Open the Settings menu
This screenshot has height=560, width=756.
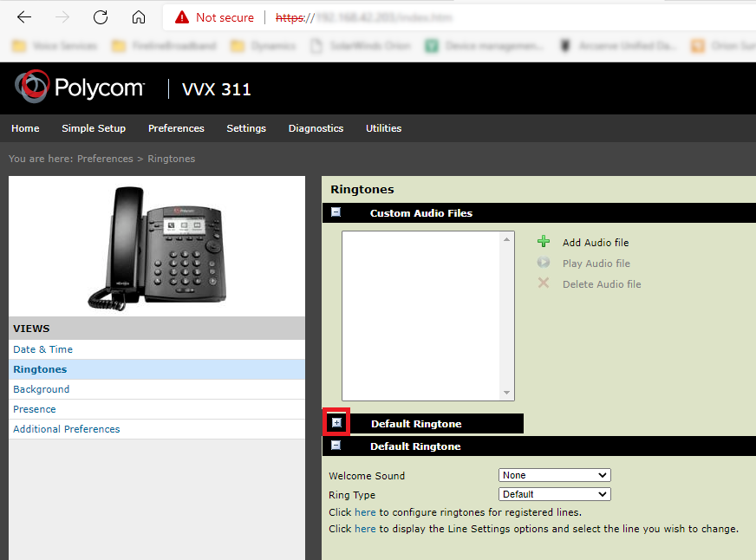tap(246, 128)
